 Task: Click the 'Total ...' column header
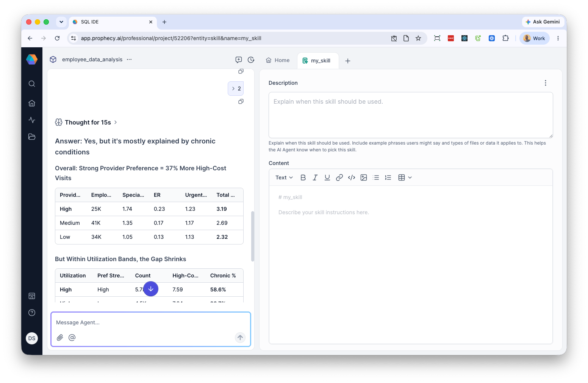tap(225, 195)
